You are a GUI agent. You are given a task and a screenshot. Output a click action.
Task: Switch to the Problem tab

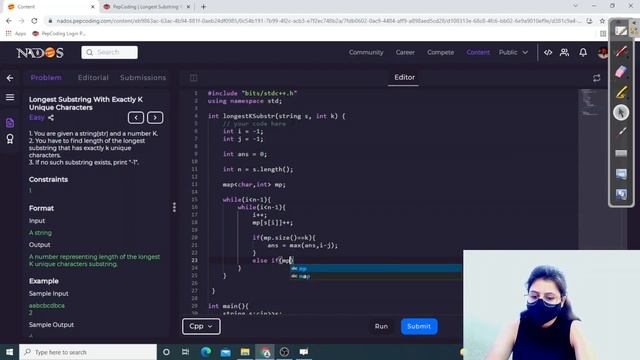[x=46, y=78]
